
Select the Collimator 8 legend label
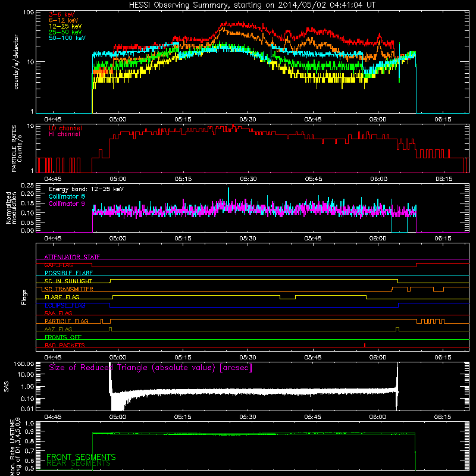pyautogui.click(x=67, y=196)
